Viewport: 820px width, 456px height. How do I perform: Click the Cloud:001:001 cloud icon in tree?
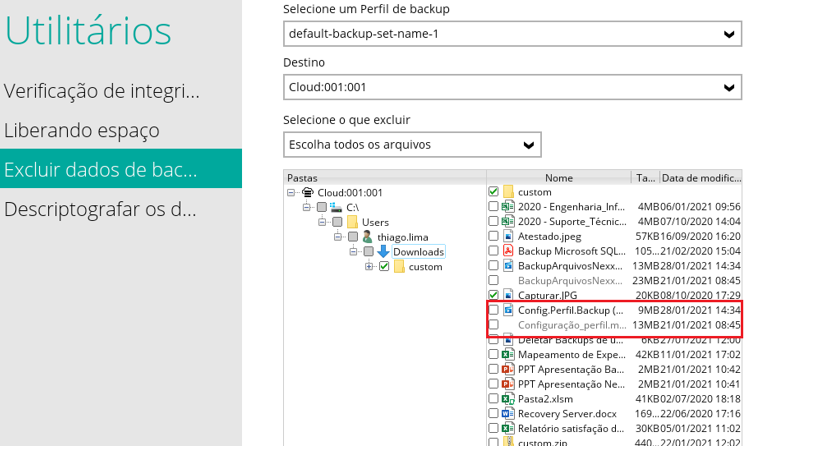(x=308, y=192)
